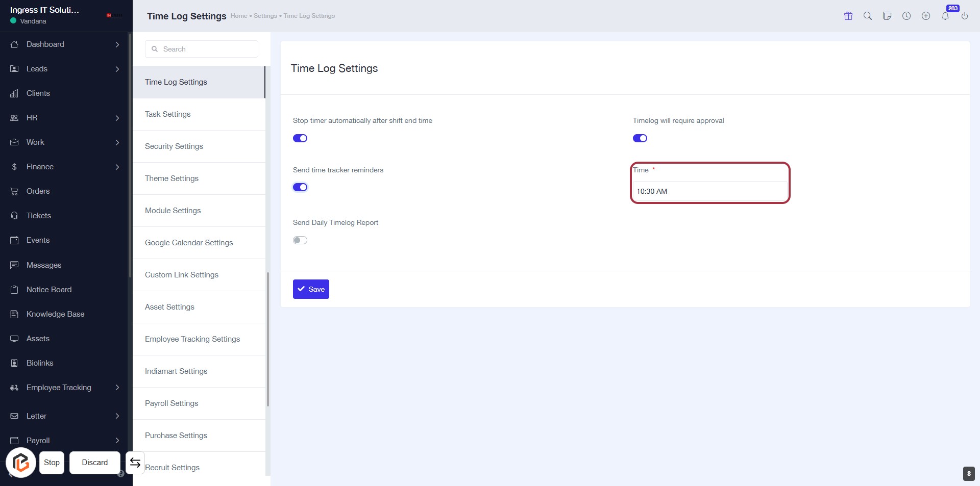Expand the Employee Tracking sidebar menu
The height and width of the screenshot is (486, 980).
coord(65,388)
